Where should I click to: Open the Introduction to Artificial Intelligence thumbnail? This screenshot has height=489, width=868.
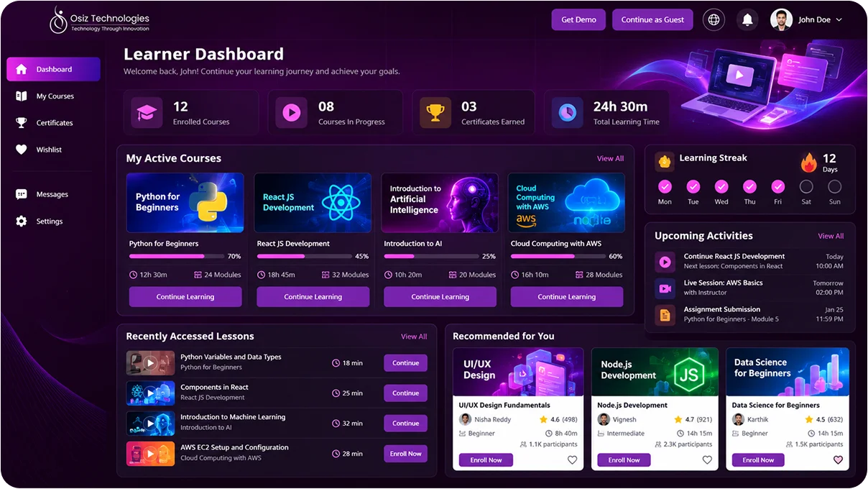pyautogui.click(x=440, y=203)
